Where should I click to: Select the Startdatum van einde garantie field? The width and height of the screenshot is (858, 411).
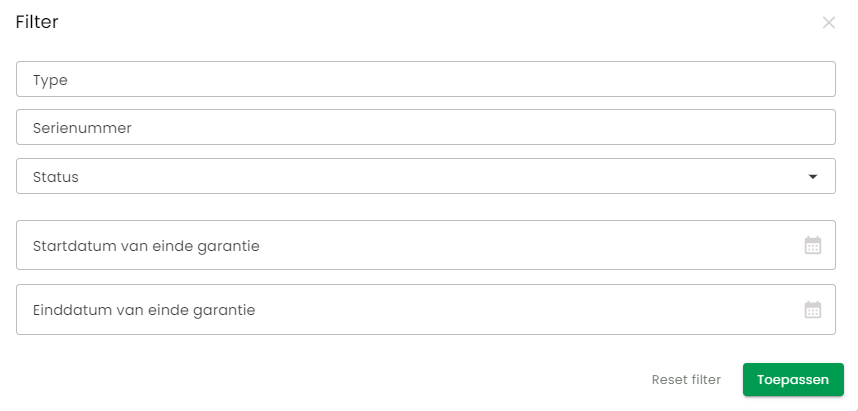[426, 245]
